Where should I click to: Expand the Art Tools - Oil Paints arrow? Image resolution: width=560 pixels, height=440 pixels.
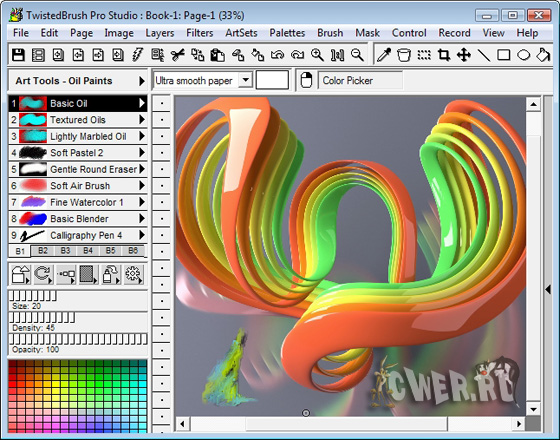click(141, 81)
